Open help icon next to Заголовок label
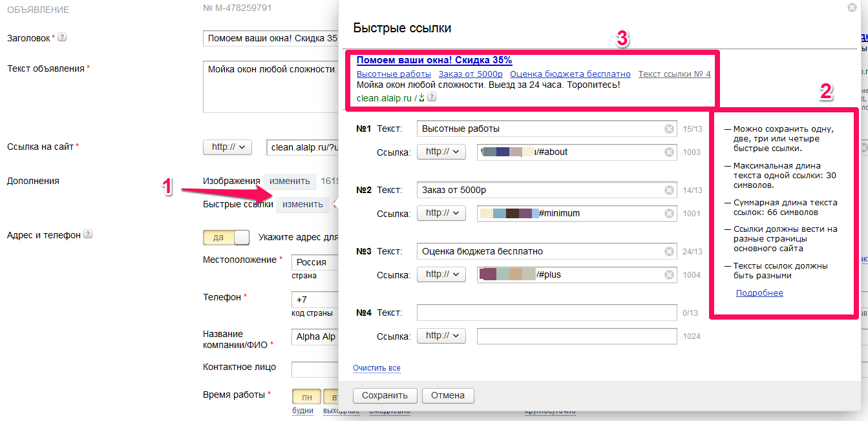868x421 pixels. [62, 37]
